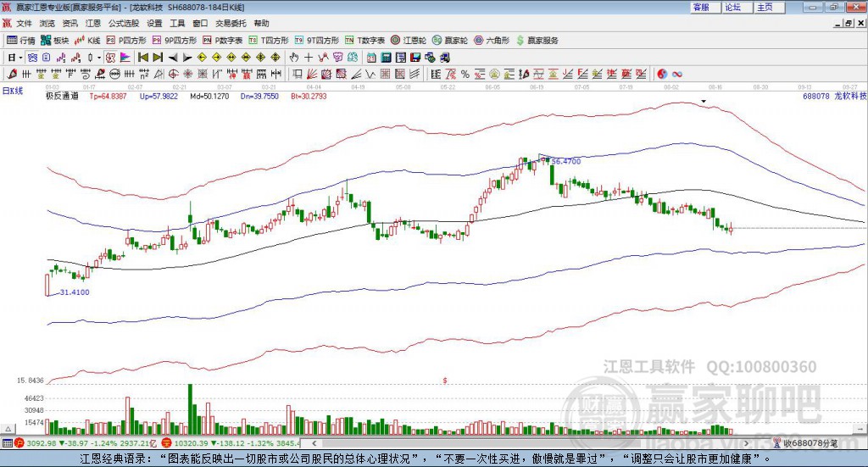Jump to first bar with skip-to-start icon
The height and width of the screenshot is (467, 868).
click(x=142, y=58)
